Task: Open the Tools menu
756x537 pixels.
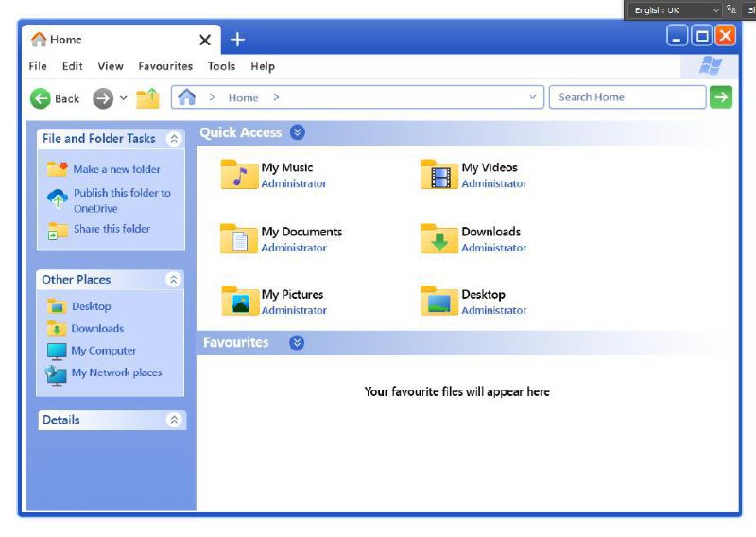Action: (221, 66)
